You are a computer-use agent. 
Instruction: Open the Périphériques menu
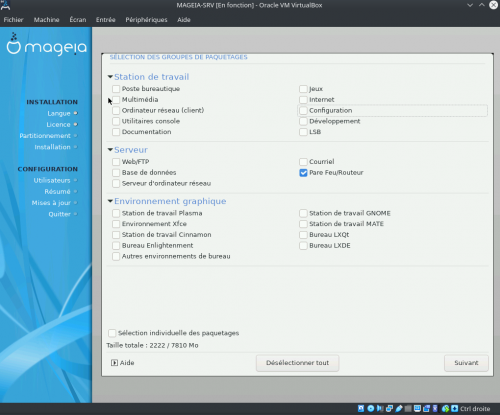[x=146, y=20]
